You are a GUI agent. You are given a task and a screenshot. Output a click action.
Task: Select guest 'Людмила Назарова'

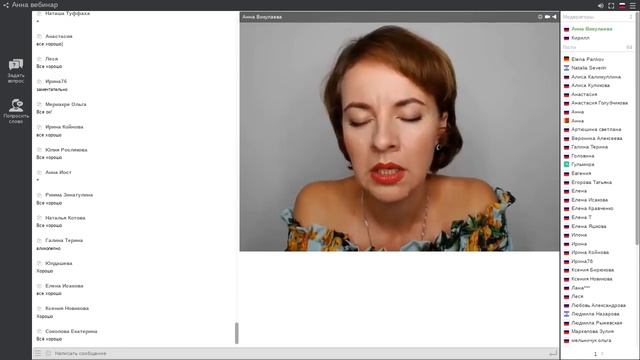pyautogui.click(x=595, y=314)
